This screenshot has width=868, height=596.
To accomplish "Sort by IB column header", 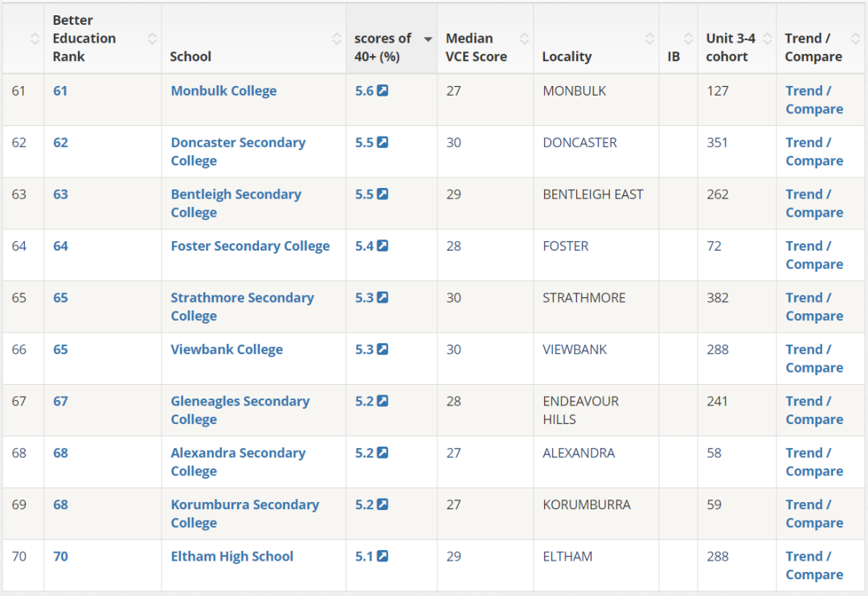I will pyautogui.click(x=678, y=39).
